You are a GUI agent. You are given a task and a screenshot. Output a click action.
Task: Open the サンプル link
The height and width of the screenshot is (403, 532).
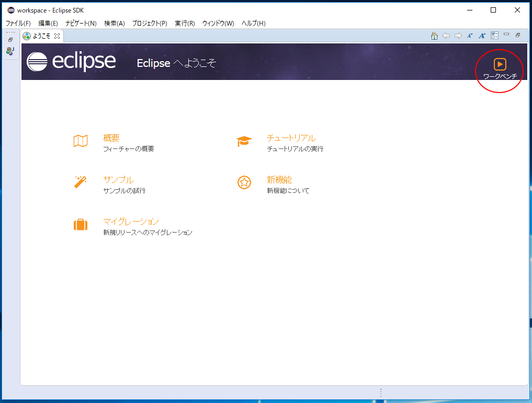(118, 180)
